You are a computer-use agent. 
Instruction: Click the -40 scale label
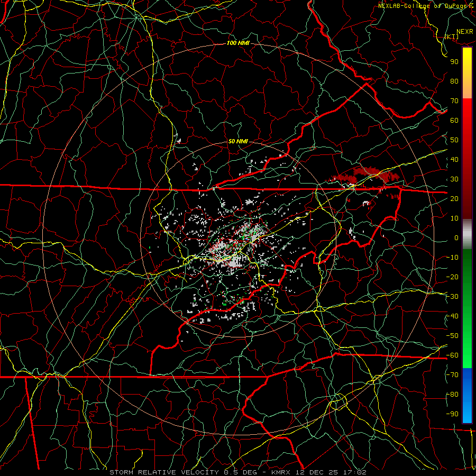452,316
